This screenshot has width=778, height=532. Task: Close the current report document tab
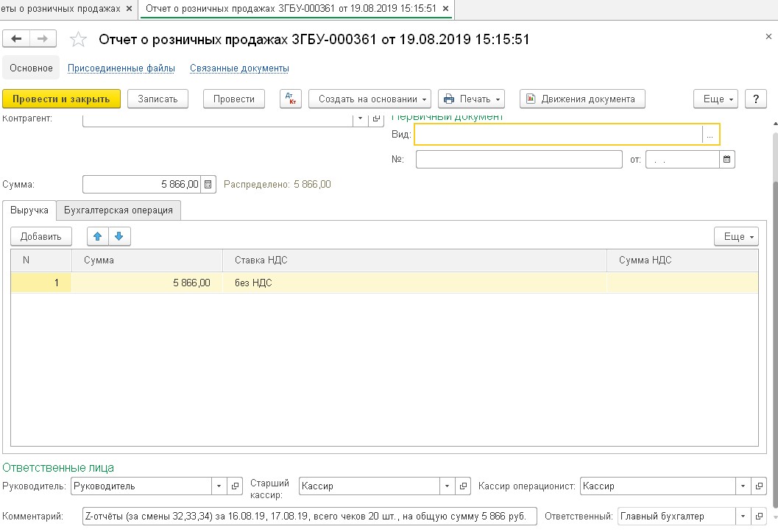[445, 8]
